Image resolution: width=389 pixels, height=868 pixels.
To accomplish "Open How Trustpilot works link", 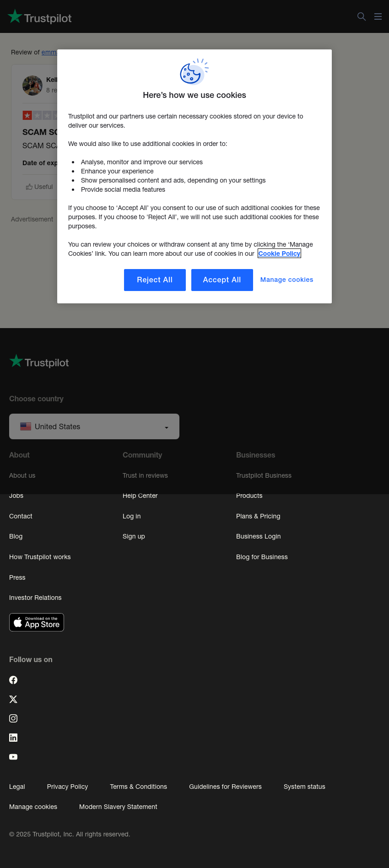I will [40, 557].
